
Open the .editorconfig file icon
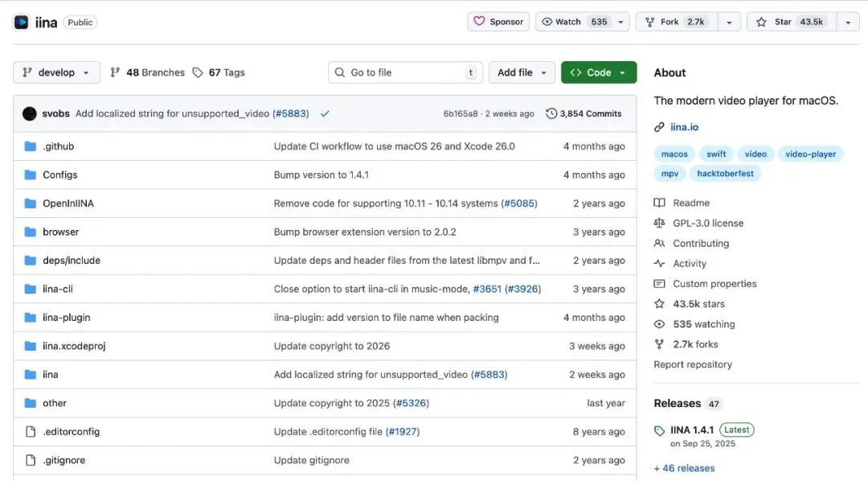pyautogui.click(x=31, y=432)
